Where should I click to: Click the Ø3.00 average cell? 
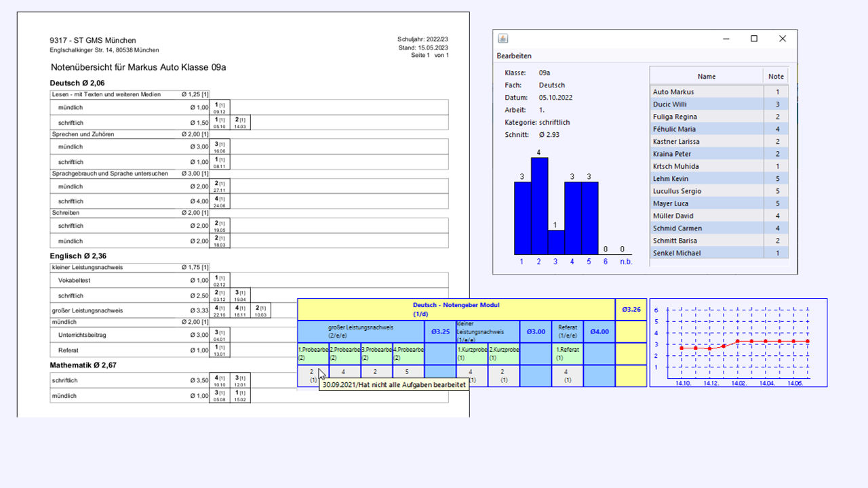pos(536,331)
